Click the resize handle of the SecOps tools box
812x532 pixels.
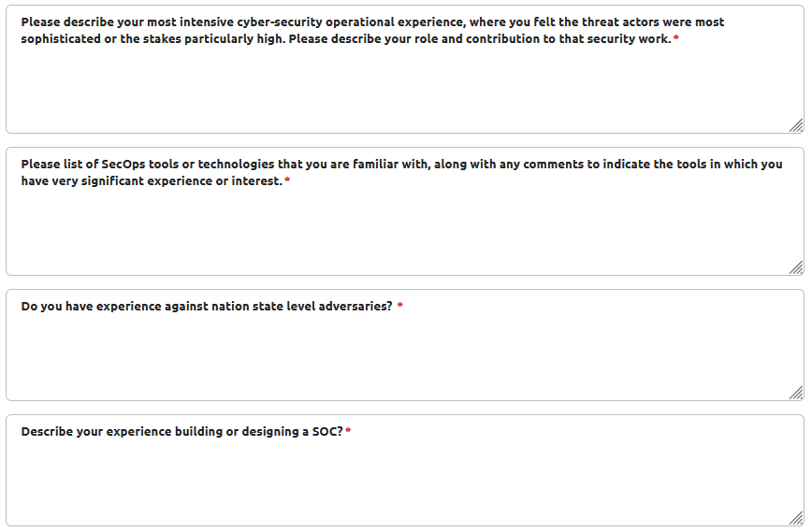[796, 267]
